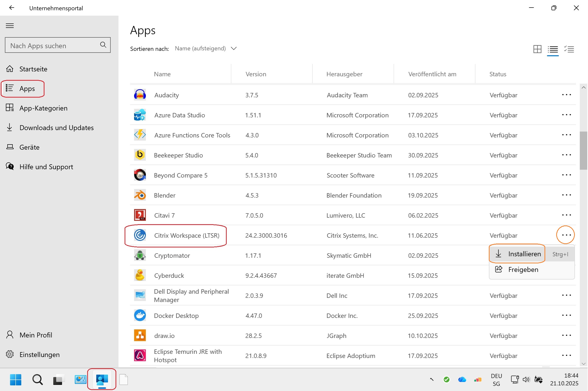The height and width of the screenshot is (391, 588).
Task: Select the Audacity app icon
Action: (140, 95)
